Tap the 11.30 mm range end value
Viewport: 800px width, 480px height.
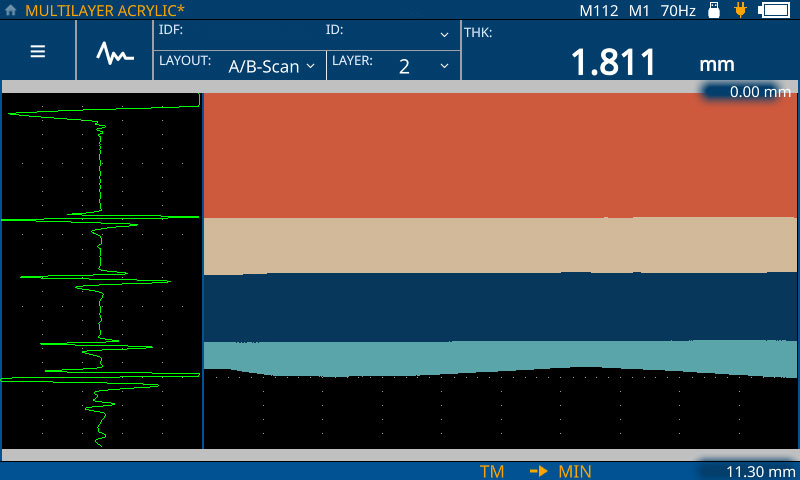click(751, 471)
